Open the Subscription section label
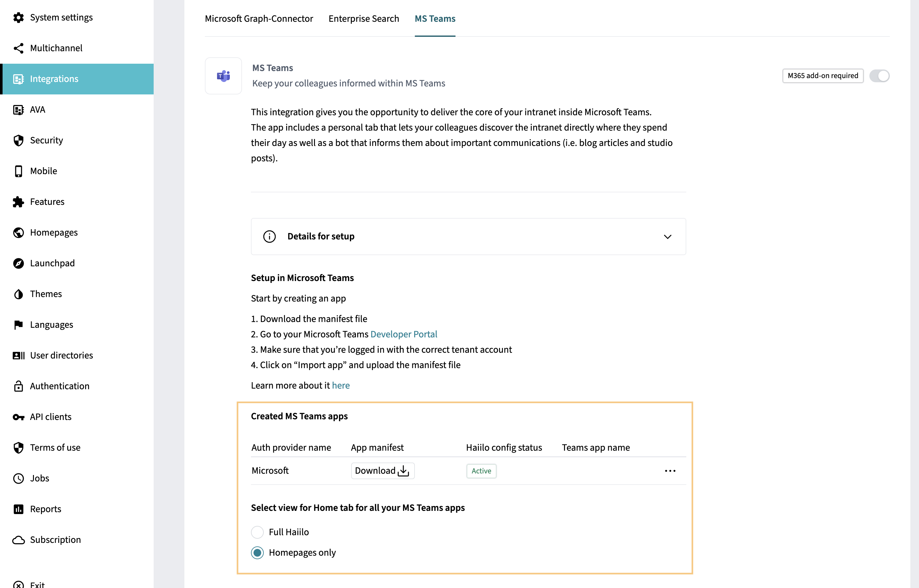Screen dimensions: 919x588 [55, 540]
